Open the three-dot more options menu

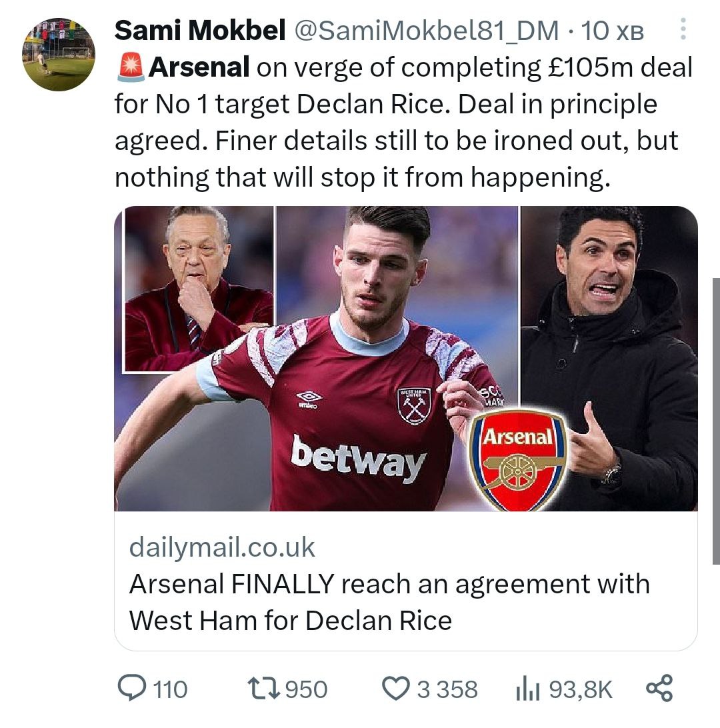click(x=683, y=30)
